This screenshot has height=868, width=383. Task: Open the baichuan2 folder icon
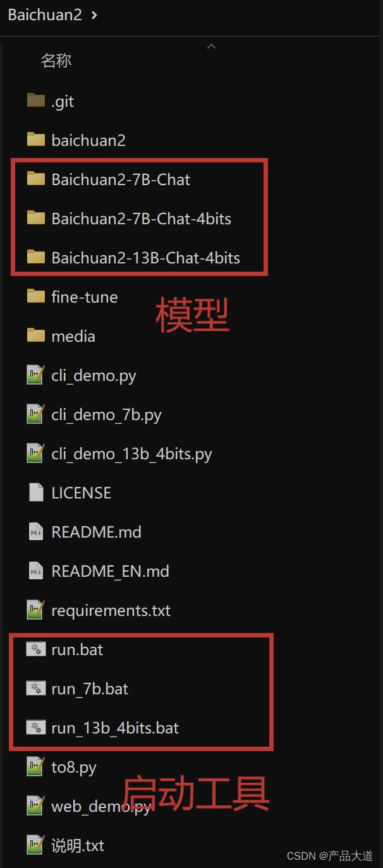point(36,140)
